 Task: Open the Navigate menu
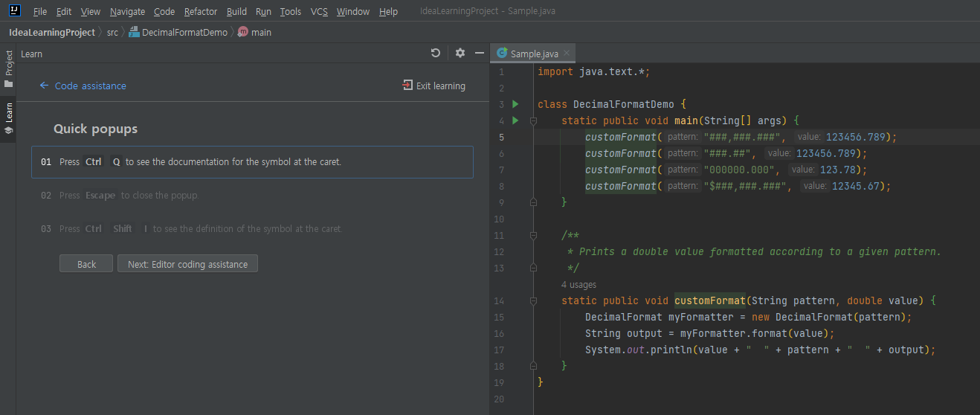[x=127, y=12]
